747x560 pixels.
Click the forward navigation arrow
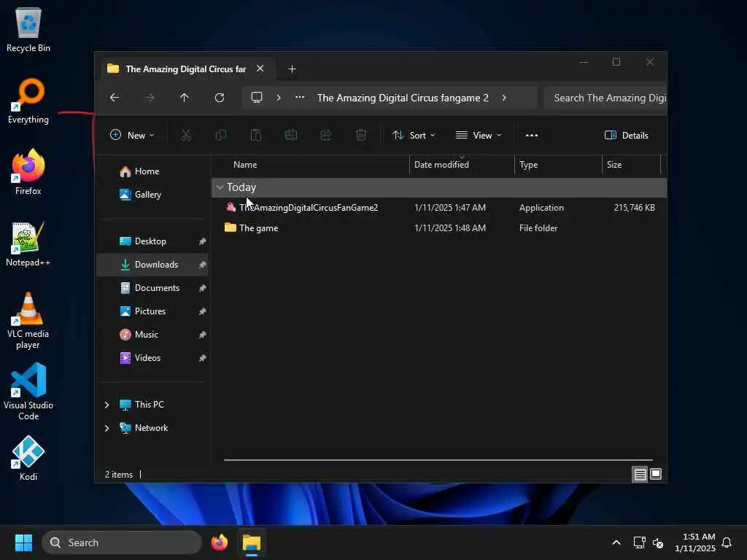click(x=150, y=98)
